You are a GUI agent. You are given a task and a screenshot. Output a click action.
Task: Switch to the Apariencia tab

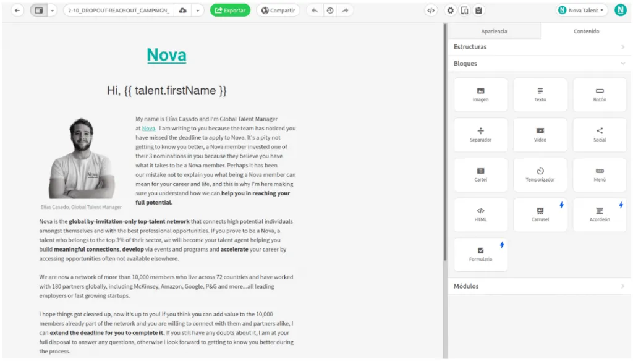[494, 31]
